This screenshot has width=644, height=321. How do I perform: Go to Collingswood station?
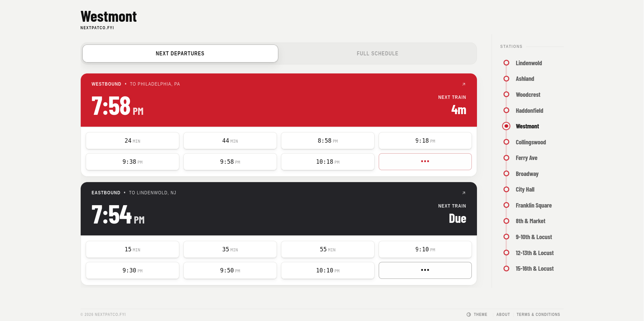pos(531,142)
